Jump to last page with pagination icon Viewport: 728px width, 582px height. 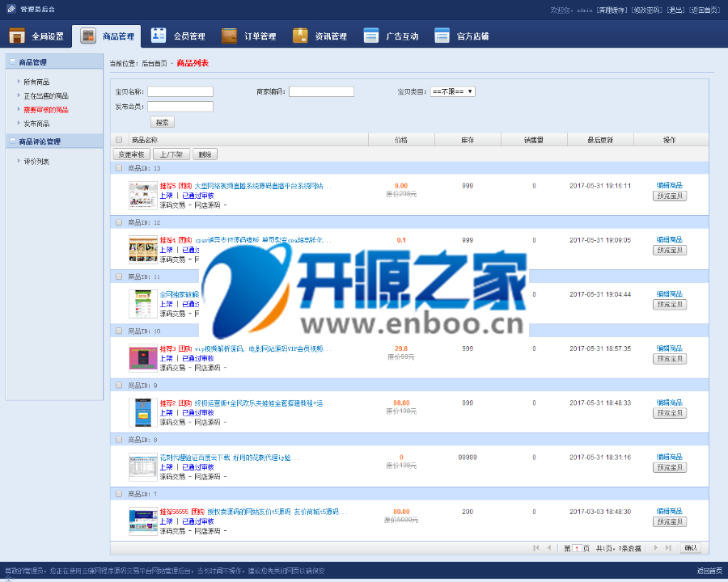coord(668,548)
